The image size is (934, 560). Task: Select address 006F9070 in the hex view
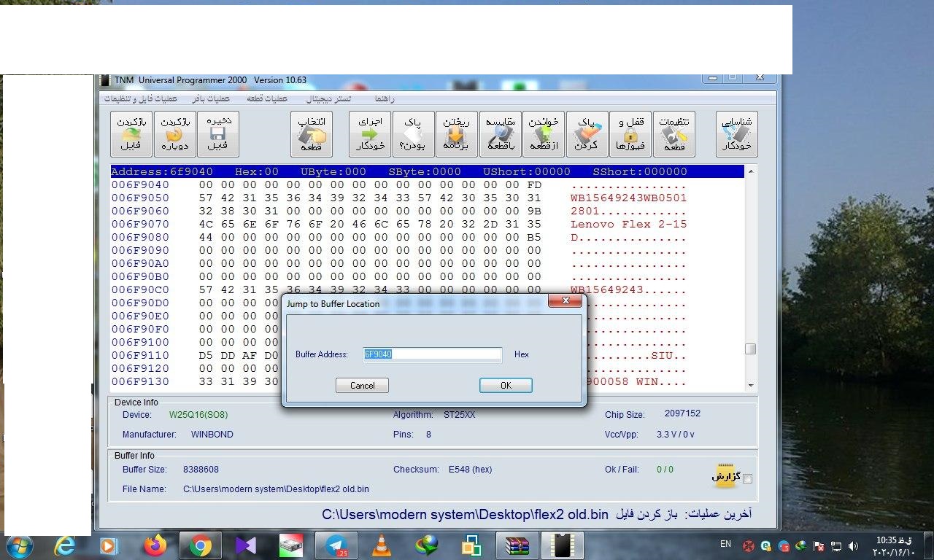pos(140,224)
